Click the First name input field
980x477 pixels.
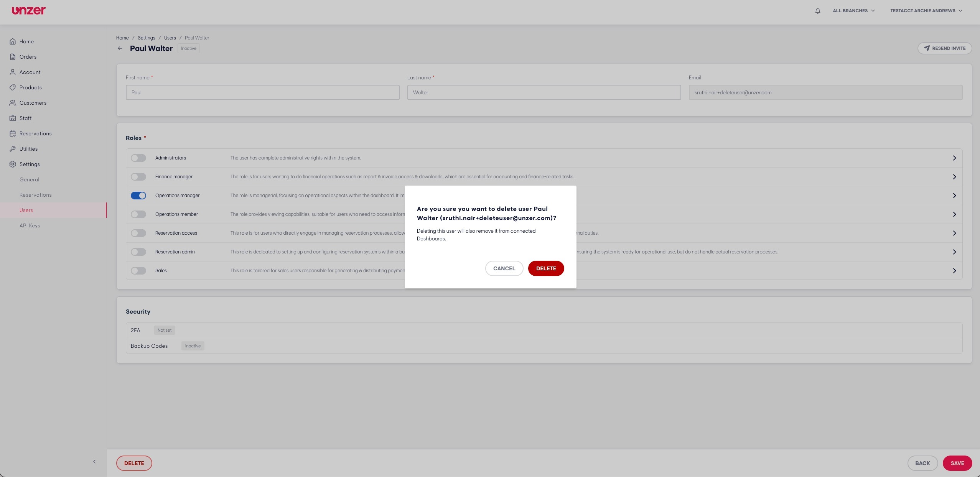click(x=262, y=92)
